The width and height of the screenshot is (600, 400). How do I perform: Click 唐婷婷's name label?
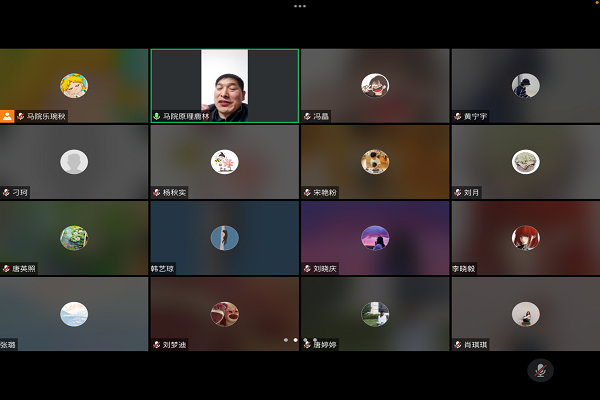[x=325, y=344]
